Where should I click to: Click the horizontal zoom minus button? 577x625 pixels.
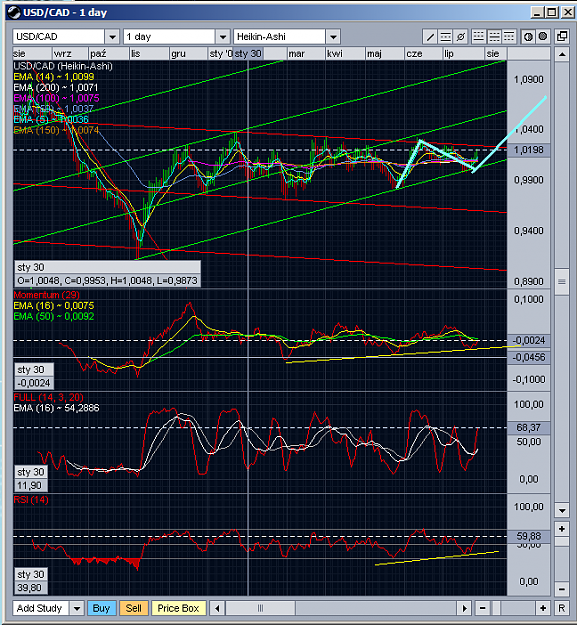pos(483,608)
